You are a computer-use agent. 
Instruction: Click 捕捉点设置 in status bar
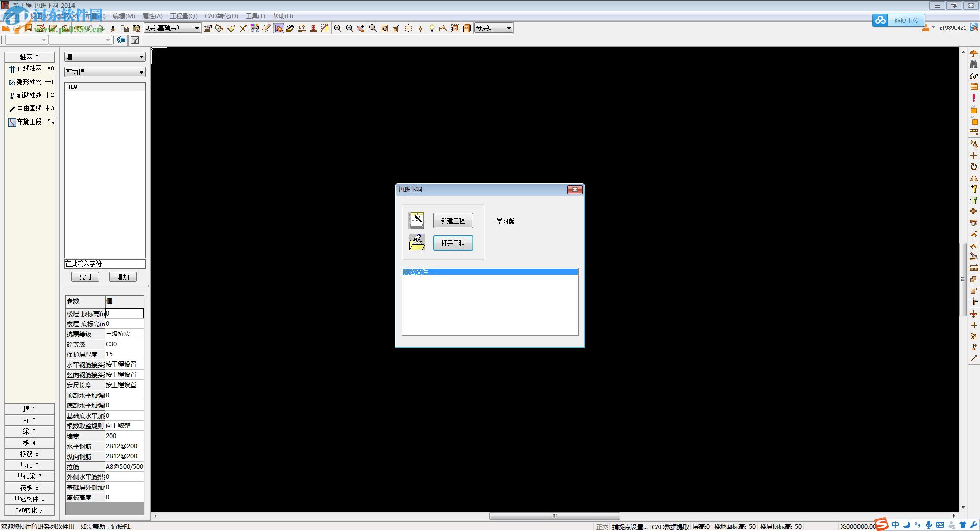(x=630, y=527)
